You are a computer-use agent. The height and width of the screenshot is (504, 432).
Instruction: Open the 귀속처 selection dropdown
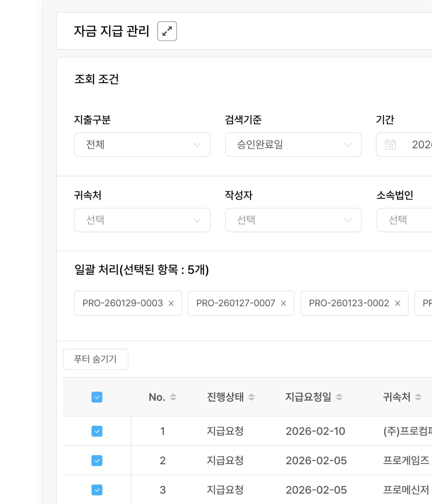(142, 220)
